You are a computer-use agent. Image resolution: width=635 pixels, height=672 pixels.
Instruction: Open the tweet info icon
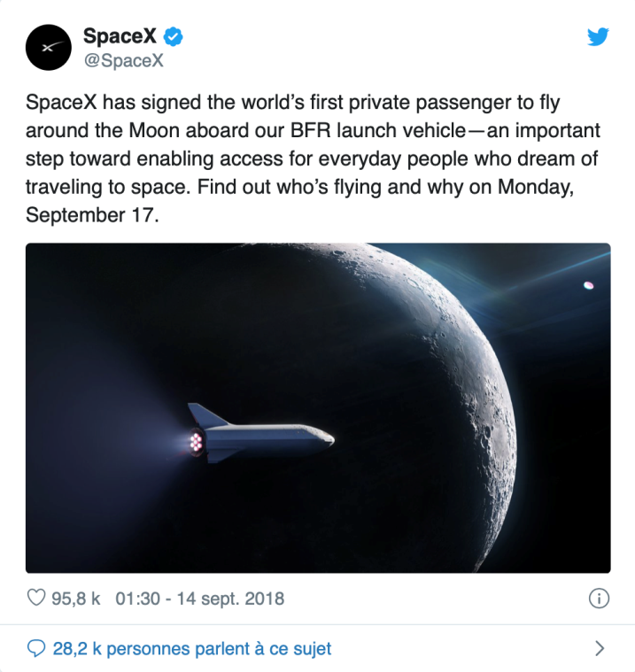(x=599, y=599)
